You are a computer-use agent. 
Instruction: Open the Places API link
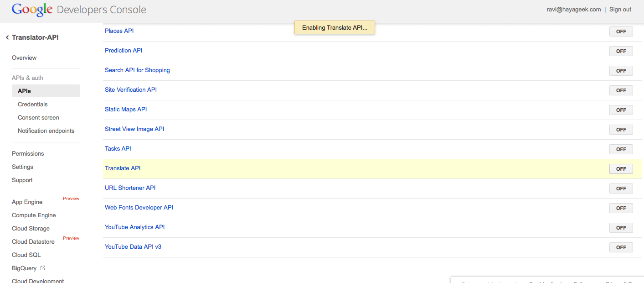coord(119,31)
